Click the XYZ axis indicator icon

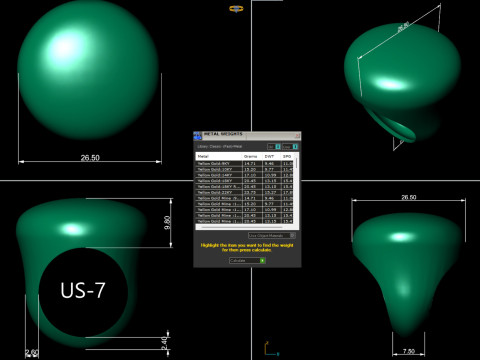pos(272,349)
